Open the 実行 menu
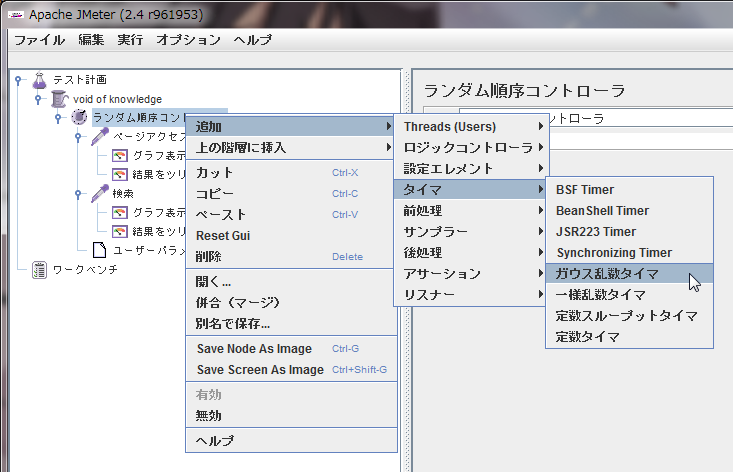This screenshot has width=733, height=472. pos(130,40)
